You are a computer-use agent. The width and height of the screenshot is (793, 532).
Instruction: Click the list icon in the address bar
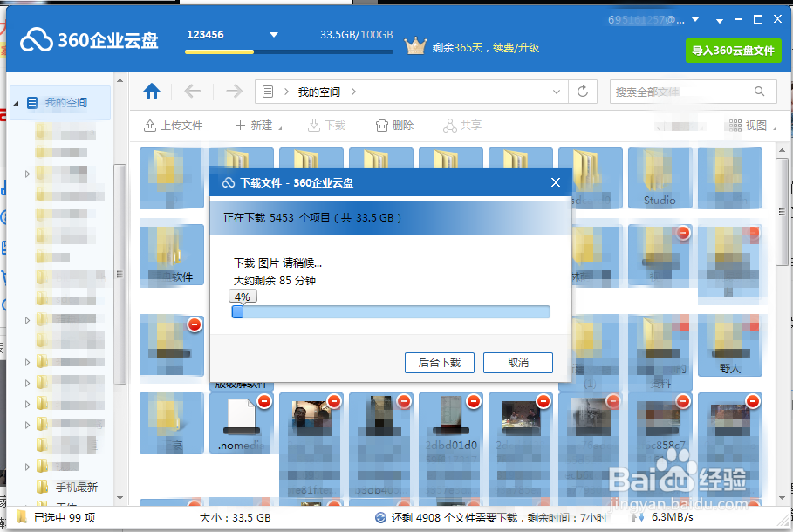point(268,92)
